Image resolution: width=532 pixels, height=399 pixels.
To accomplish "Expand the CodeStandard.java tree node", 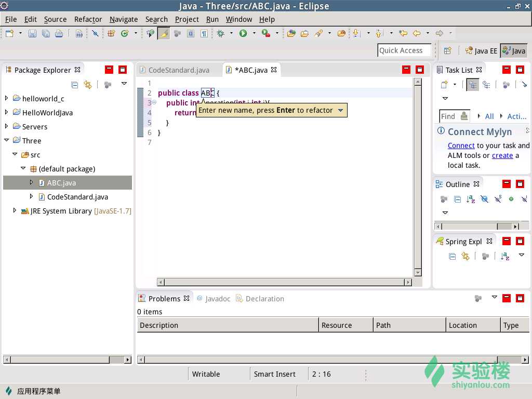I will pyautogui.click(x=31, y=196).
